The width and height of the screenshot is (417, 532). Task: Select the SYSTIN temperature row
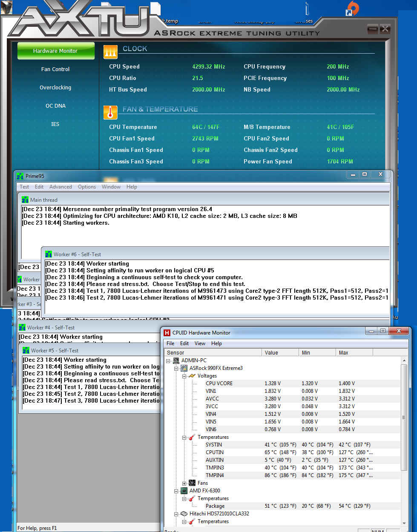(282, 445)
